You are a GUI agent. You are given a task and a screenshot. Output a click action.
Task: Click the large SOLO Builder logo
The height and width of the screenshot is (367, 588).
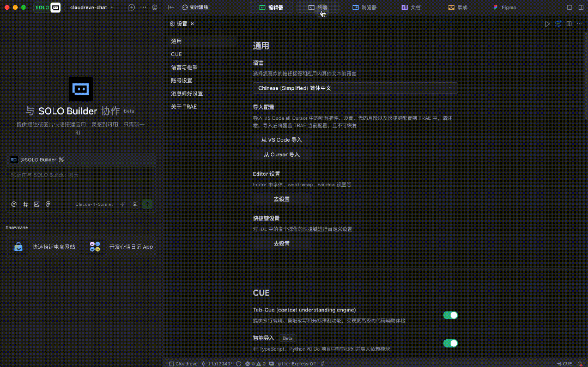click(81, 89)
